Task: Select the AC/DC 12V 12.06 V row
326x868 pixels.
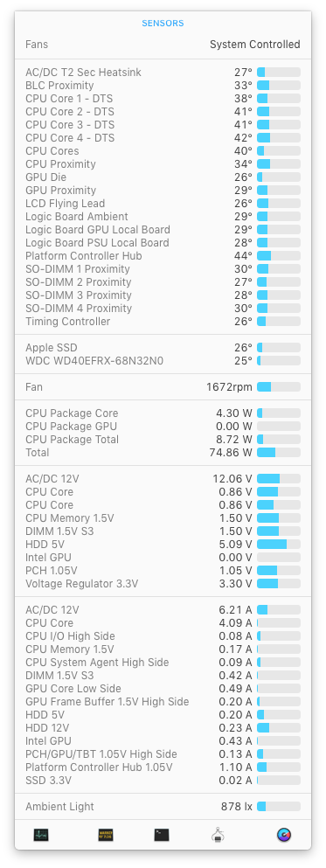Action: (x=163, y=479)
